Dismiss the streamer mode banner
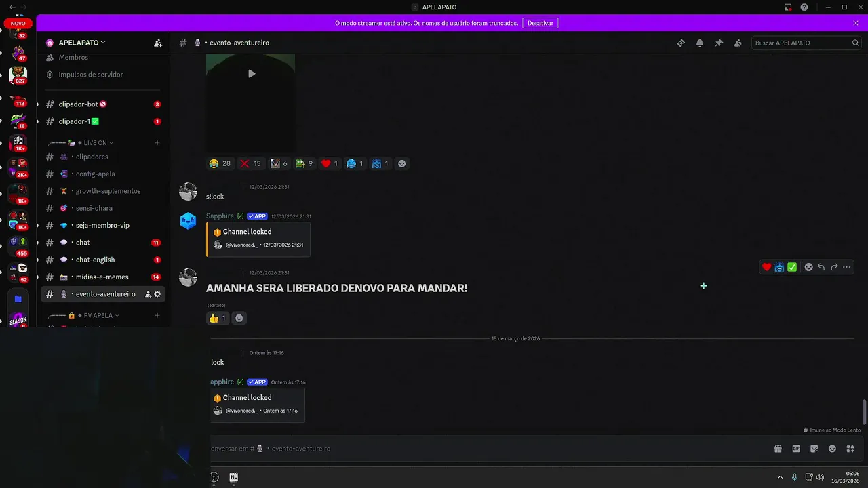This screenshot has width=868, height=488. (x=856, y=23)
